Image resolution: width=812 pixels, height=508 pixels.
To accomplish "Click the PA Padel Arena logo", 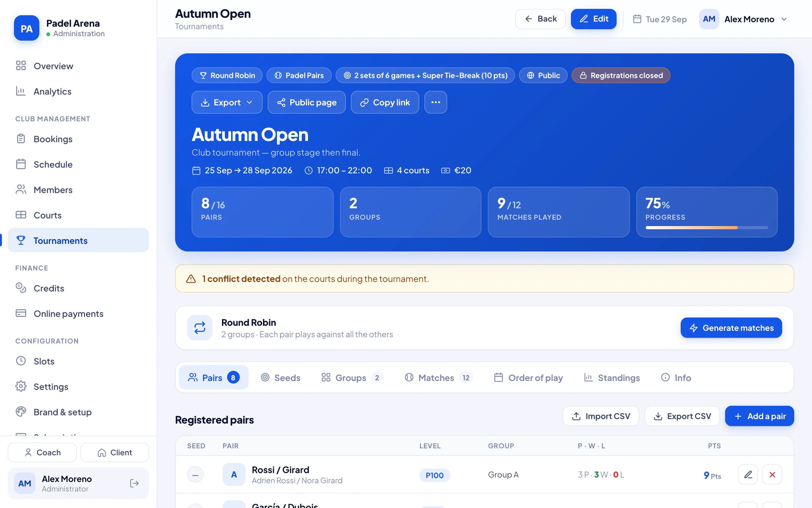I will (x=27, y=28).
